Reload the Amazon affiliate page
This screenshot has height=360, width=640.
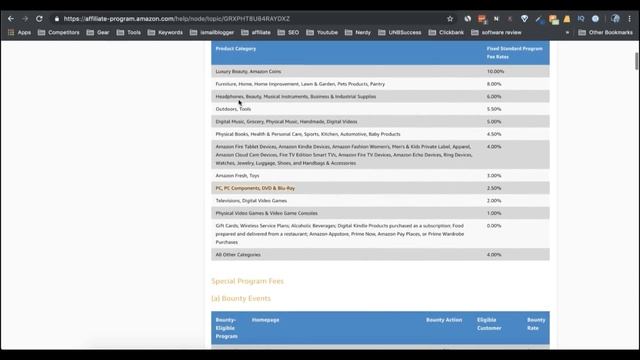[39, 19]
